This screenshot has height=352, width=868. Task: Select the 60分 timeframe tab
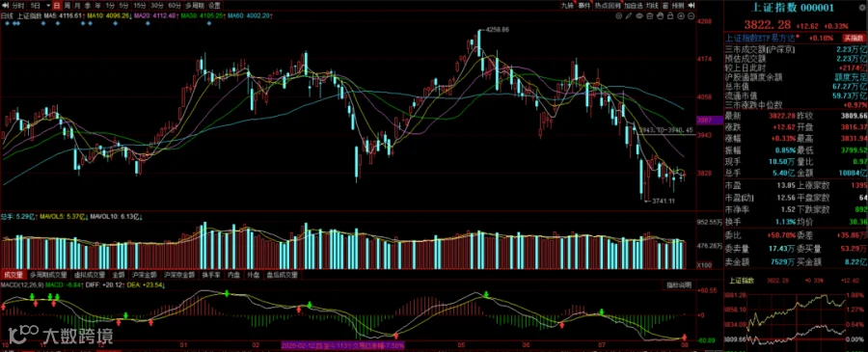tap(175, 6)
